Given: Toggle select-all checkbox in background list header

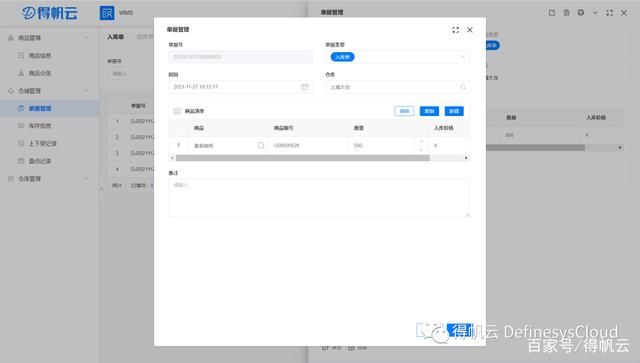Looking at the screenshot, I should pyautogui.click(x=117, y=106).
